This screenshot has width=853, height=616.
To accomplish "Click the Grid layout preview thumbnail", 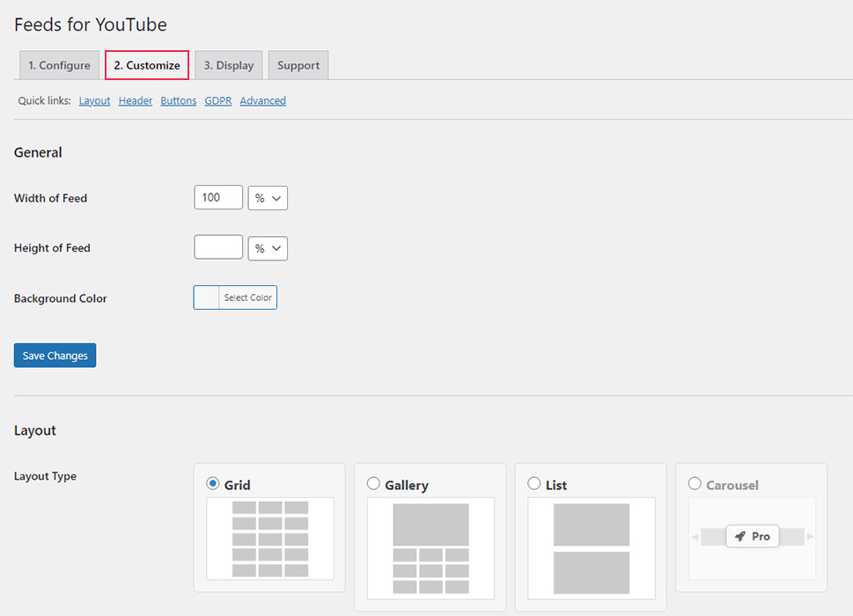I will 270,539.
